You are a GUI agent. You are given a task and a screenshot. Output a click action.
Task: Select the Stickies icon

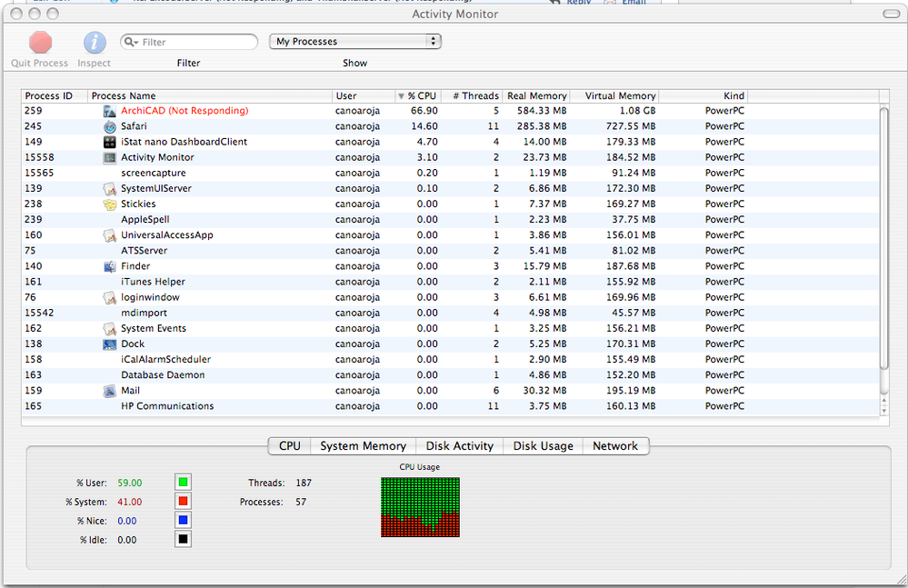click(109, 204)
